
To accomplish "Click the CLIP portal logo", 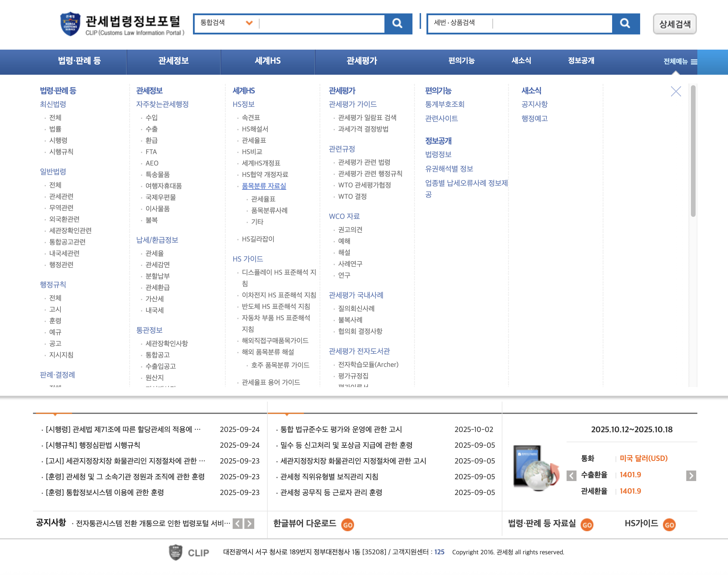I will click(x=122, y=24).
